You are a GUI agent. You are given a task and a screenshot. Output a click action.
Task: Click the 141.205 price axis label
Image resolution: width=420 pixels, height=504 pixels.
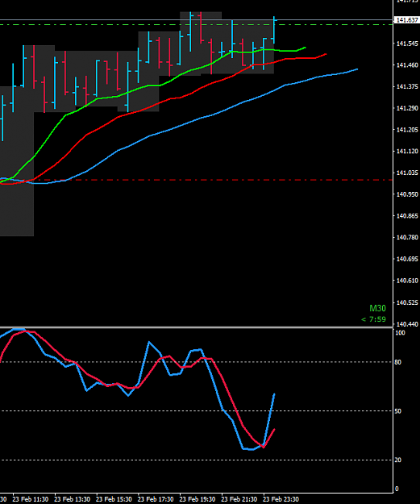click(x=407, y=130)
